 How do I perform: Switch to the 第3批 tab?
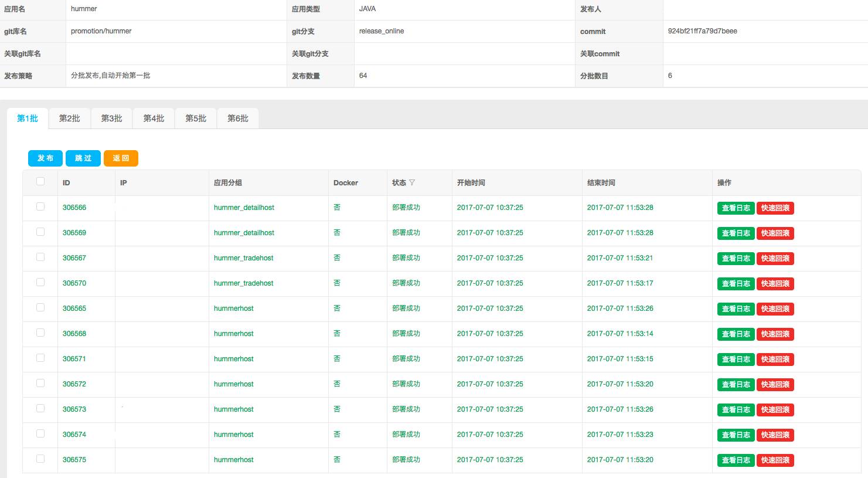112,118
